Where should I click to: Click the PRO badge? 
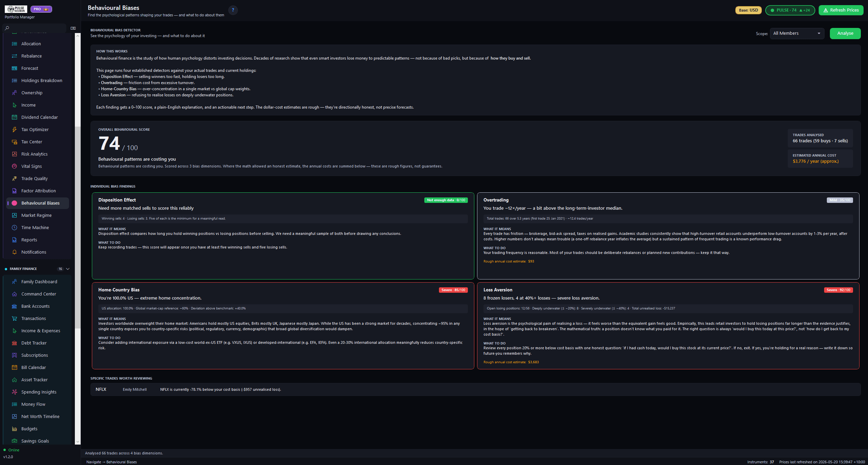41,9
